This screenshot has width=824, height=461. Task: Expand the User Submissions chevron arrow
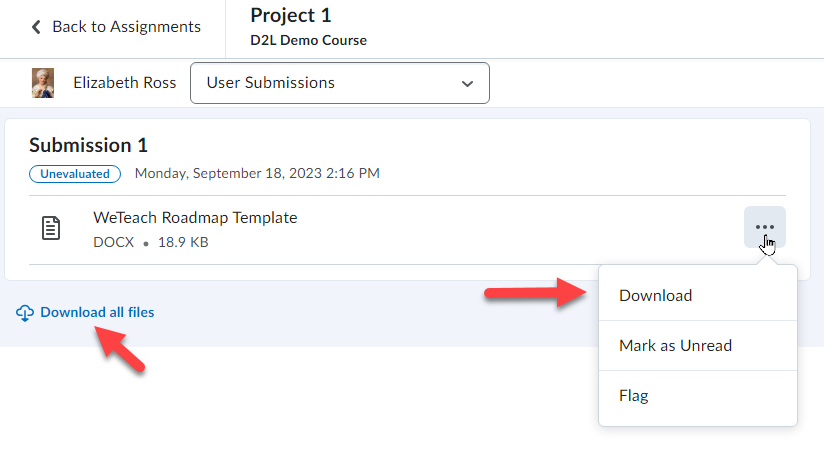[x=467, y=84]
